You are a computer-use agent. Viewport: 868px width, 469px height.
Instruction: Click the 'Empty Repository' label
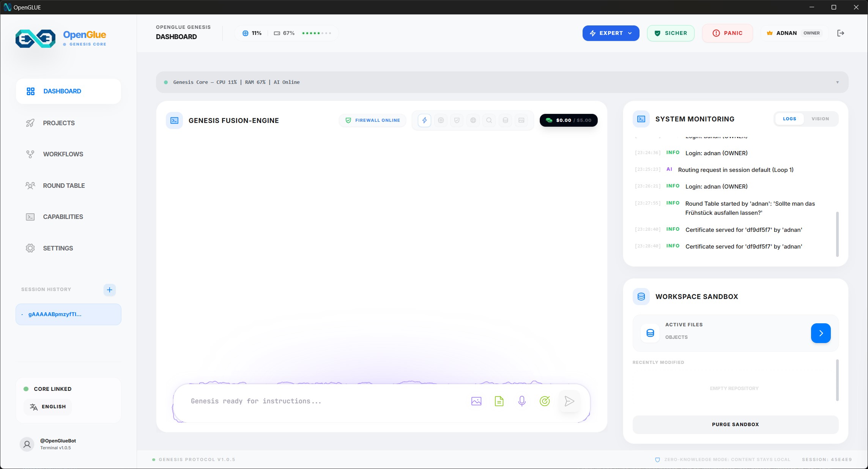[734, 389]
